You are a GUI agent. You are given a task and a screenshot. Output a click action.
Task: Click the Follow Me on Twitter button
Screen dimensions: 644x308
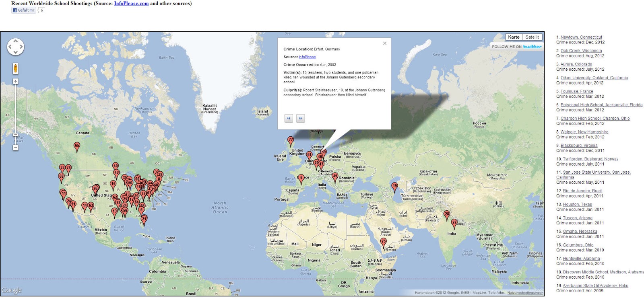pos(516,47)
